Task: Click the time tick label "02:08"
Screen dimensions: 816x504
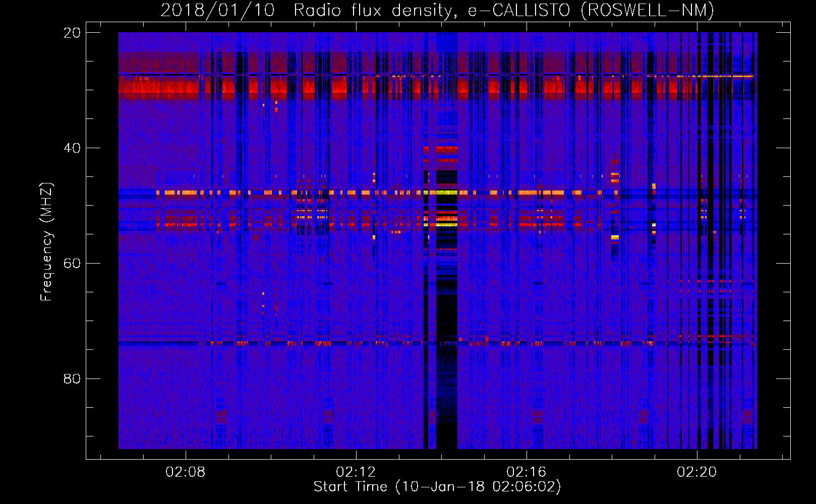Action: 186,472
